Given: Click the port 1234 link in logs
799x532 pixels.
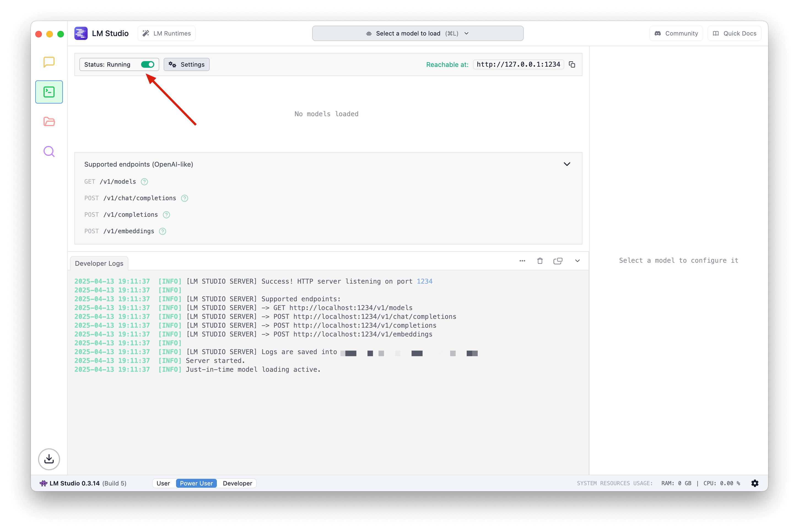Looking at the screenshot, I should pos(424,281).
